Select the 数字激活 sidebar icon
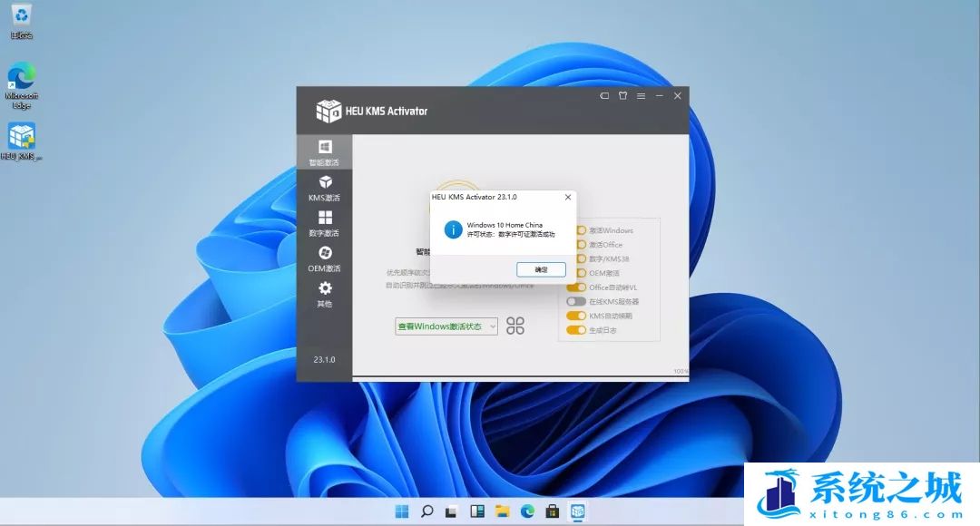The height and width of the screenshot is (526, 980). 324,222
